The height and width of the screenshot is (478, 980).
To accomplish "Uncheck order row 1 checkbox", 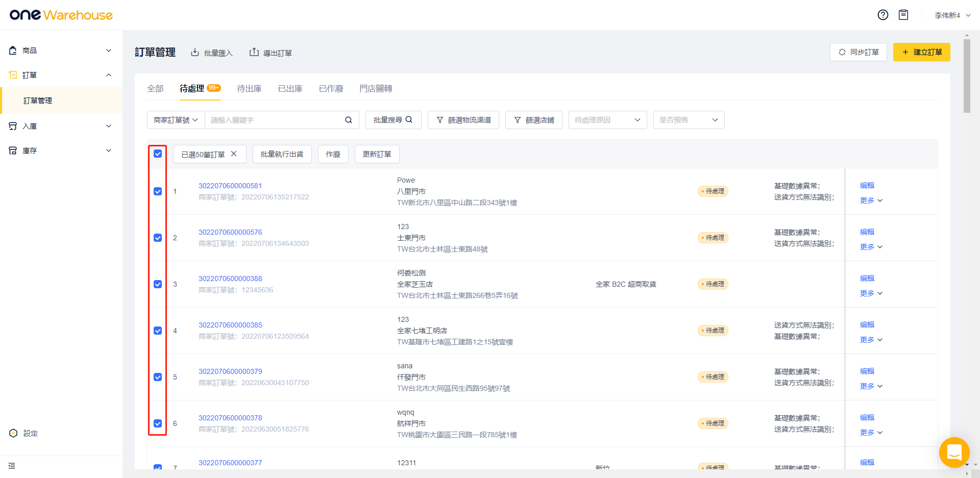I will point(158,191).
